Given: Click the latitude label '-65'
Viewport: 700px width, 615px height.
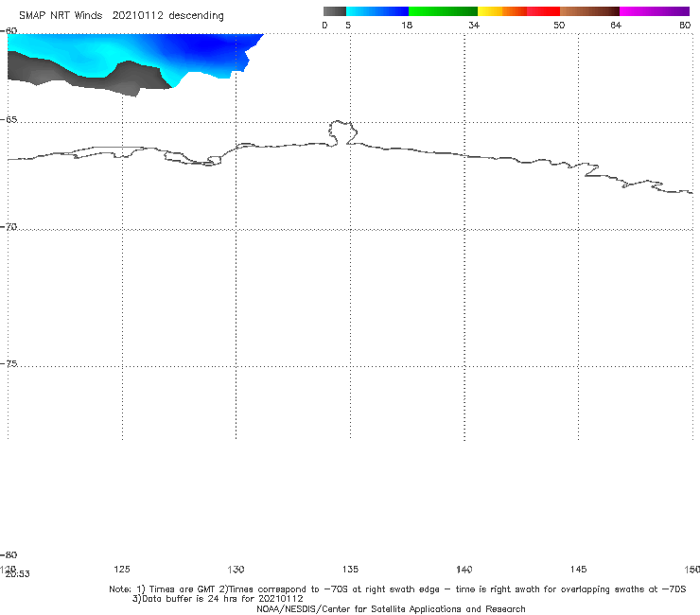Looking at the screenshot, I should coord(9,120).
